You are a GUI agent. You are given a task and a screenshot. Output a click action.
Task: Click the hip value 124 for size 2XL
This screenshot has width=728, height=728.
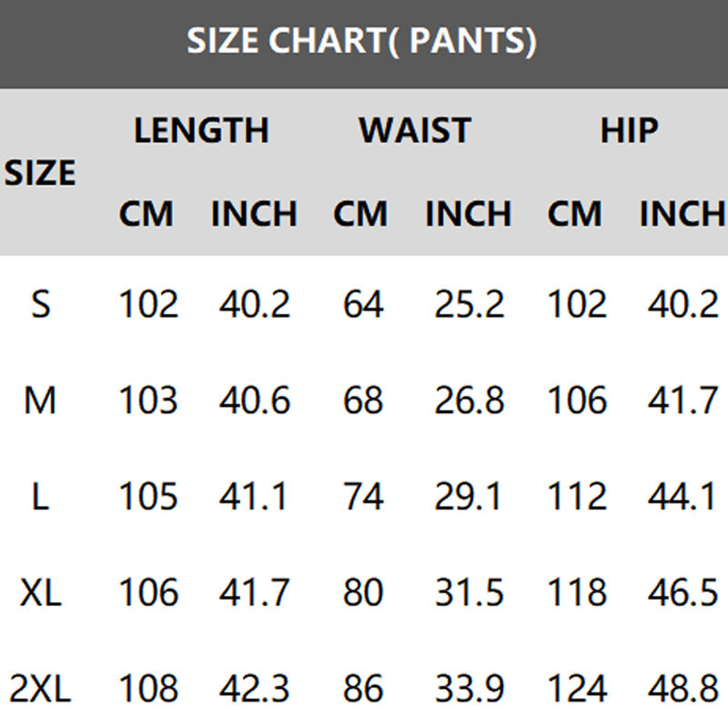(577, 690)
